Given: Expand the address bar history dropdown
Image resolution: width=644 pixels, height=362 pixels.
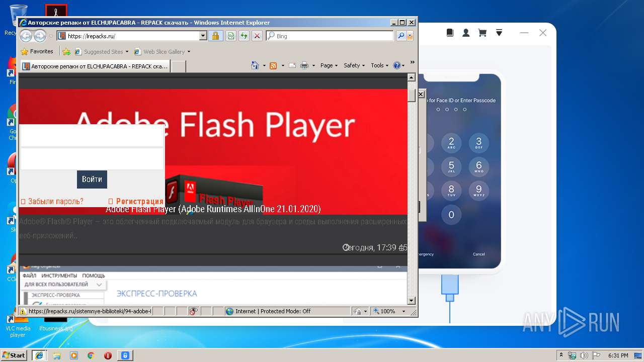Looking at the screenshot, I should [x=203, y=36].
